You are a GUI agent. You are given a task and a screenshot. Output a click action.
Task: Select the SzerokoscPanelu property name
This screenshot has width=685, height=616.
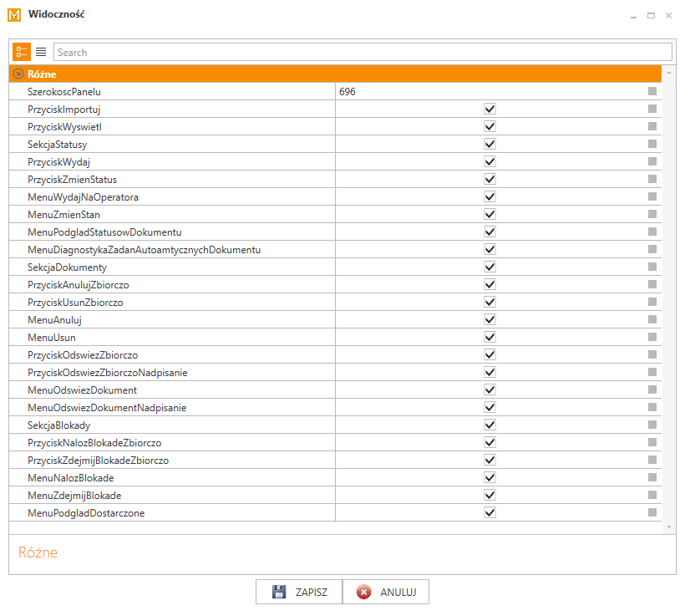tap(64, 92)
